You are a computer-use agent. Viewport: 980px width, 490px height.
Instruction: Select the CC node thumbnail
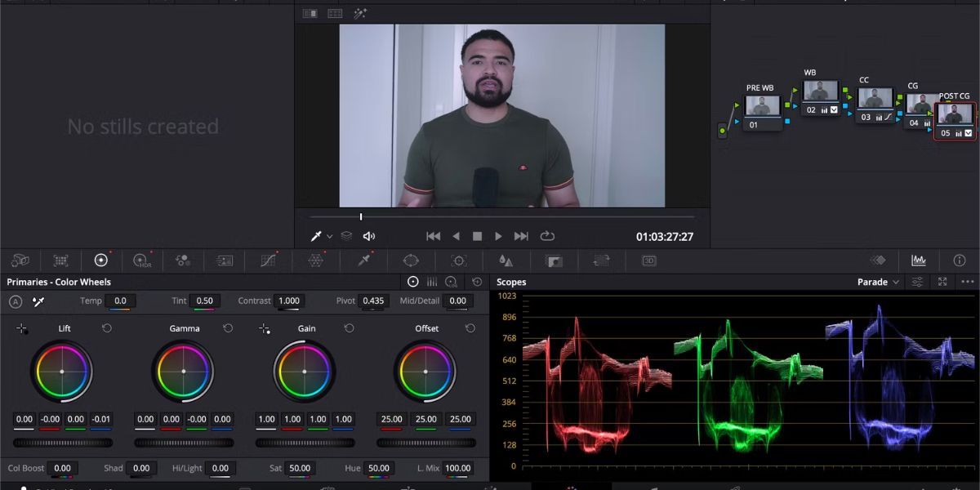pos(875,98)
